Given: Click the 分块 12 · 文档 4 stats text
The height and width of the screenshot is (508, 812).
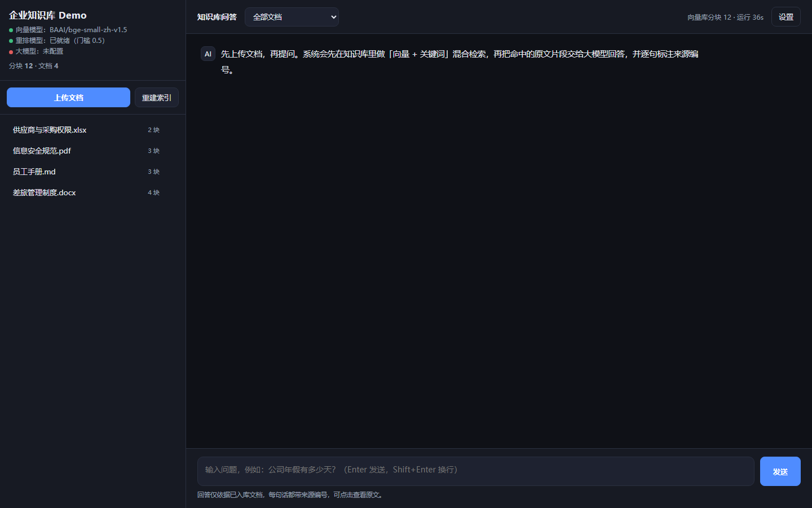Looking at the screenshot, I should [x=34, y=66].
